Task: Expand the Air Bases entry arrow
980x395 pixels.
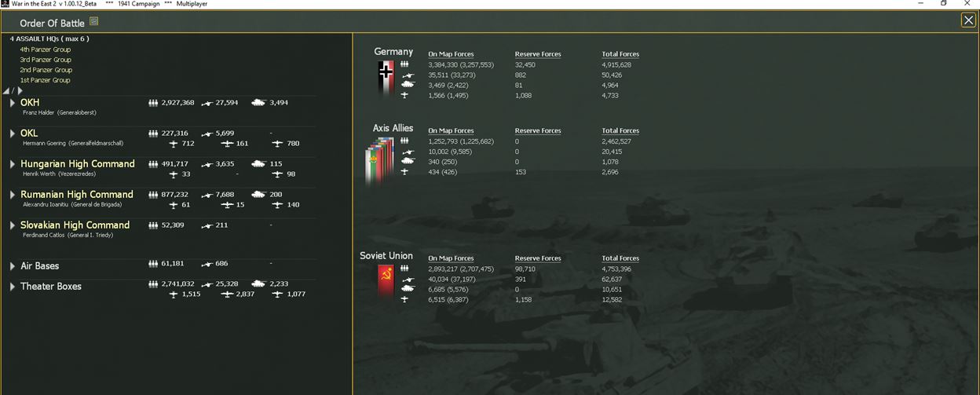Action: click(x=13, y=266)
